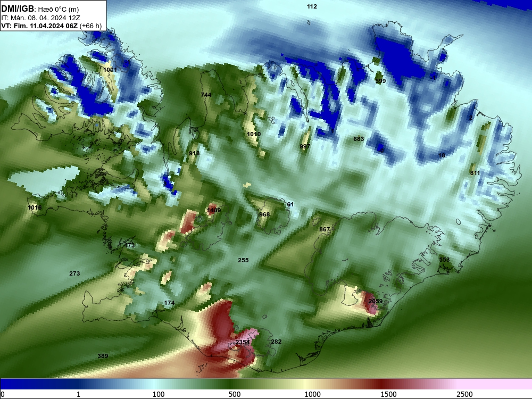Screen dimensions: 532x399
Task: Select the valid time line 'VT: Fim. 11.04.2024 06Z'
Action: [39, 26]
